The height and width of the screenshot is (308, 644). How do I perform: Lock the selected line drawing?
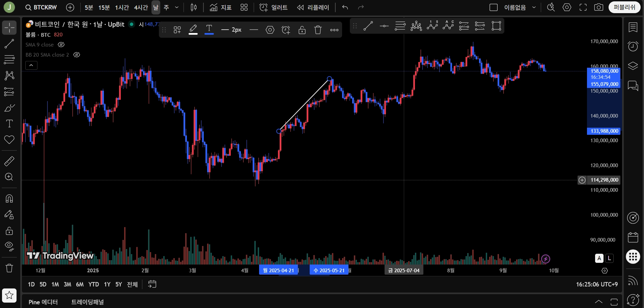pyautogui.click(x=302, y=30)
